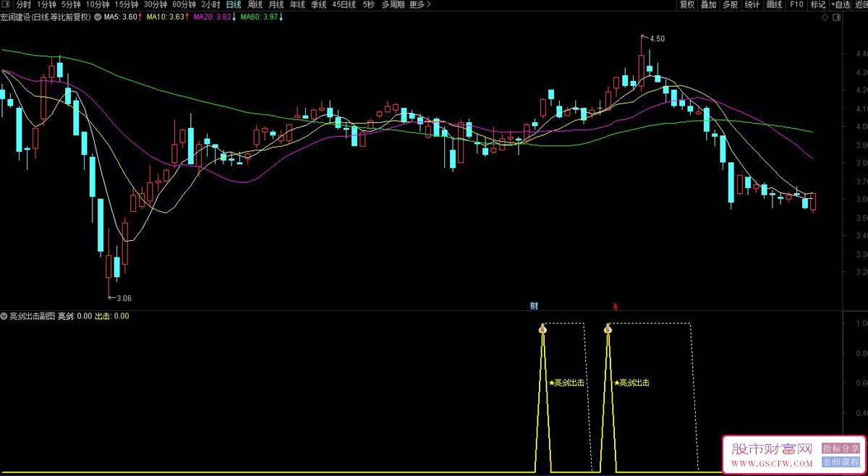This screenshot has width=868, height=476.
Task: Click the MA5: 3.60 indicator label
Action: pyautogui.click(x=120, y=17)
